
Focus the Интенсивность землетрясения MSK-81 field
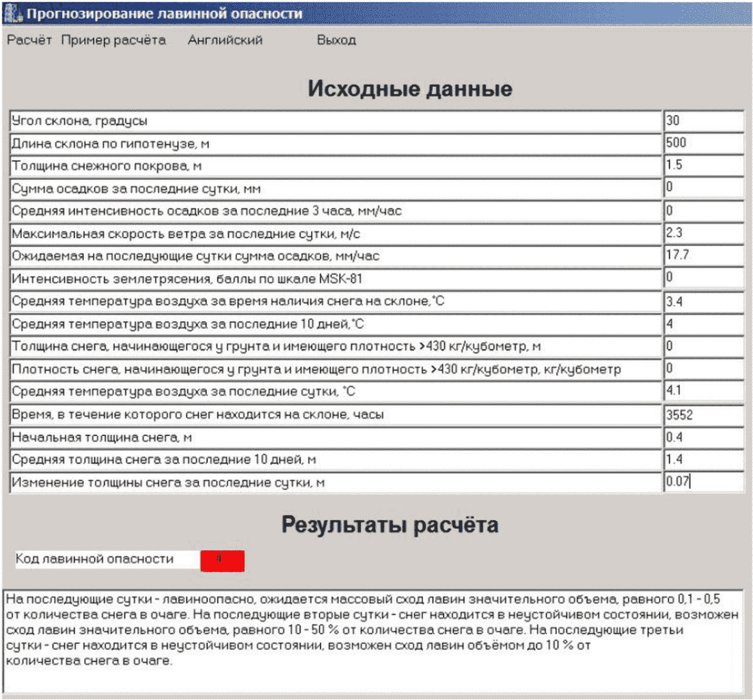[703, 278]
